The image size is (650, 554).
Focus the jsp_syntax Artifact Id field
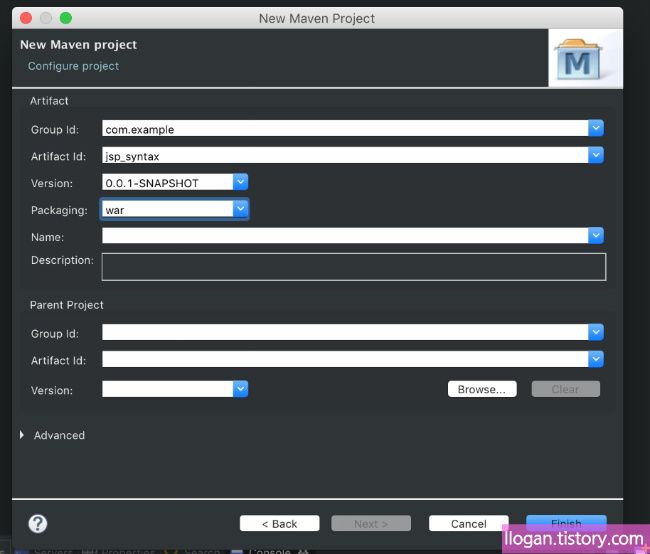345,155
